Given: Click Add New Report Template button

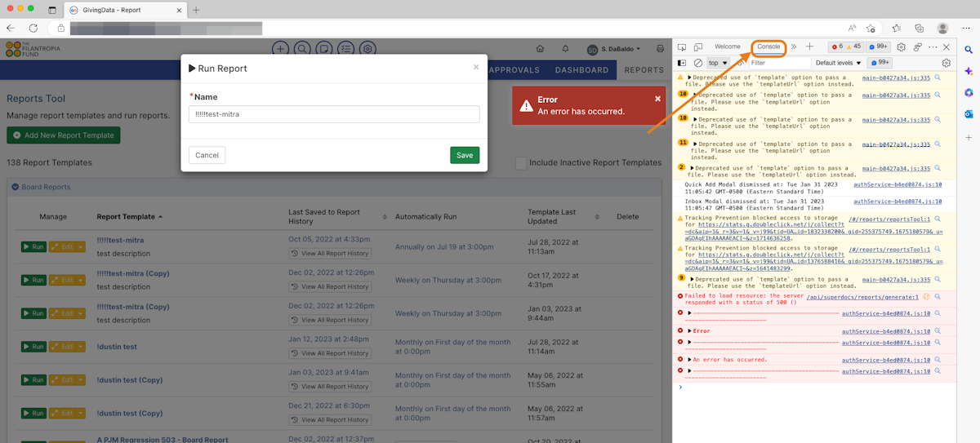Looking at the screenshot, I should tap(63, 135).
